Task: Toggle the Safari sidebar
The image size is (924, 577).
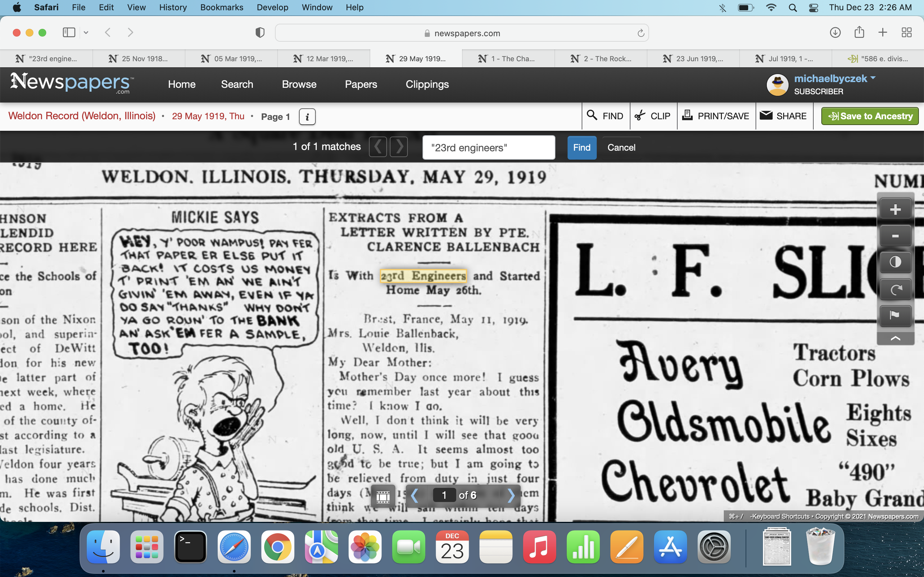Action: point(69,32)
